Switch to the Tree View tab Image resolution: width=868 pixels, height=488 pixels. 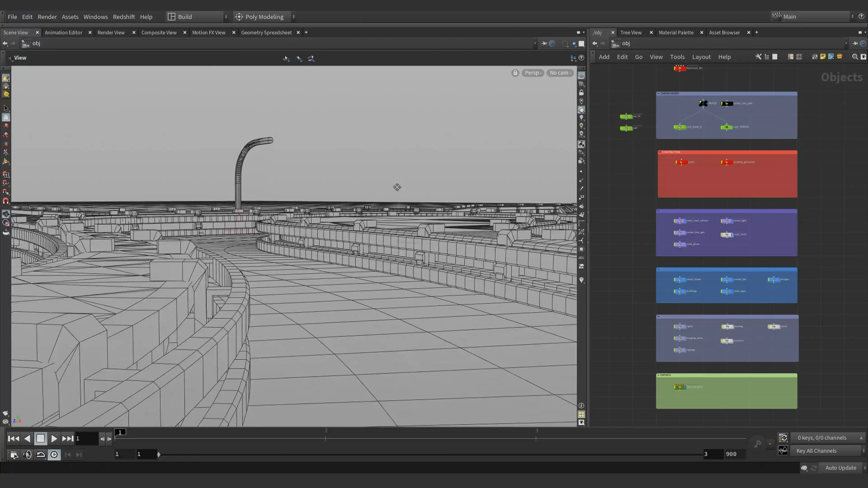click(631, 33)
